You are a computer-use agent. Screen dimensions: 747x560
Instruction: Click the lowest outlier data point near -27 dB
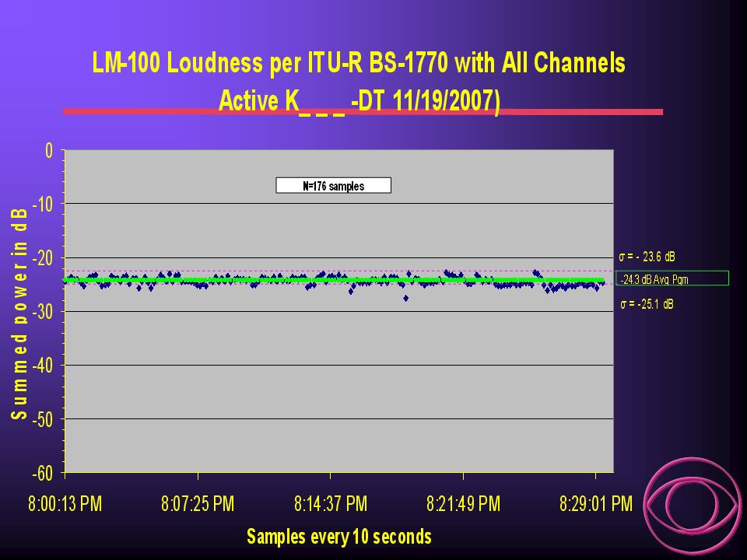[406, 298]
